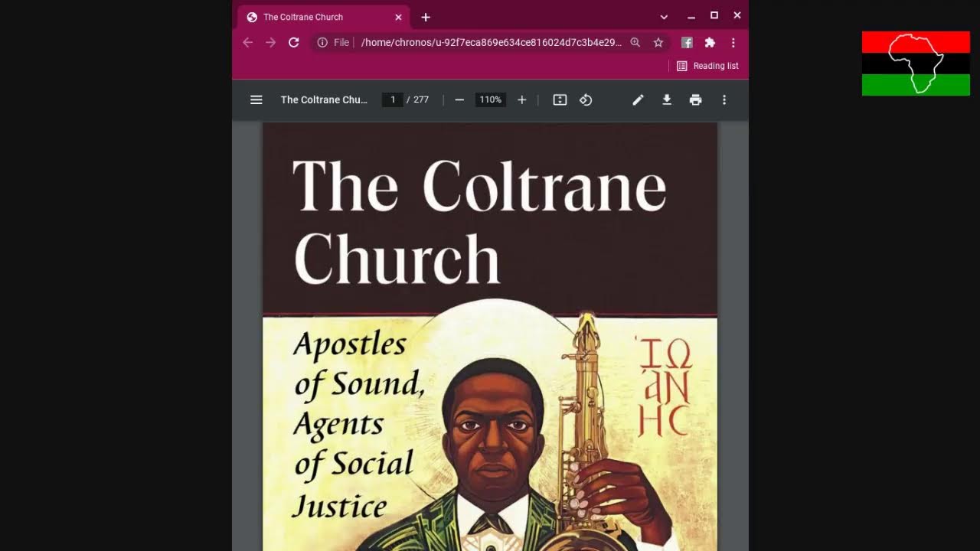Screen dimensions: 980x551
Task: Click the 110% zoom level field
Action: pos(490,99)
